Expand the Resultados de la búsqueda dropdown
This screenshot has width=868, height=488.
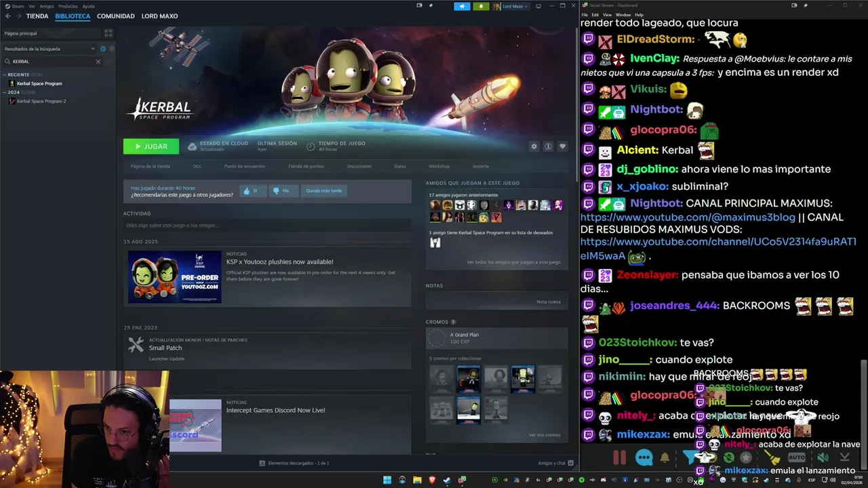50,49
